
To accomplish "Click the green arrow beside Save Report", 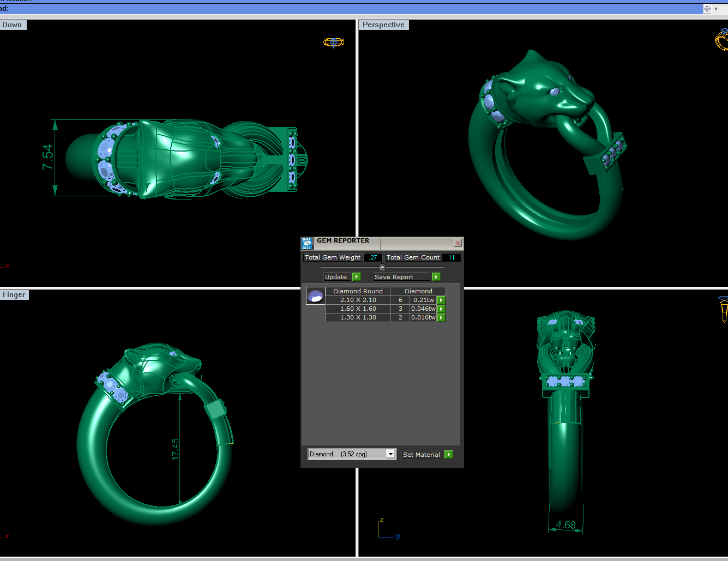I will click(436, 277).
